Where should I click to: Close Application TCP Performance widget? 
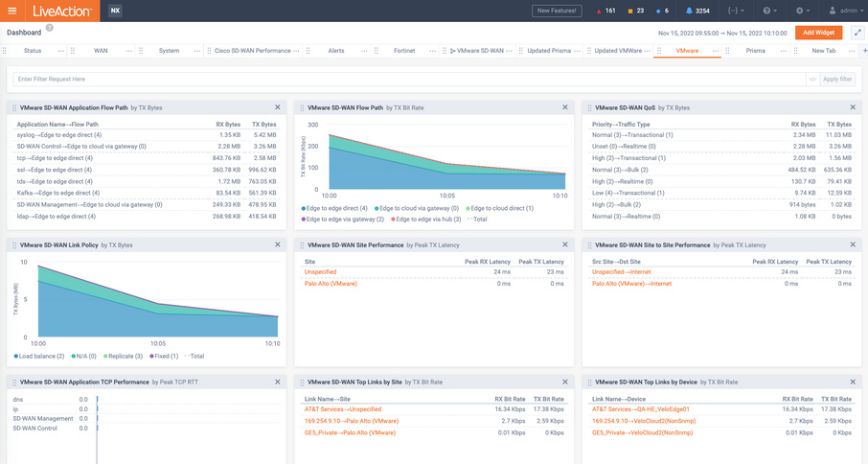click(277, 383)
